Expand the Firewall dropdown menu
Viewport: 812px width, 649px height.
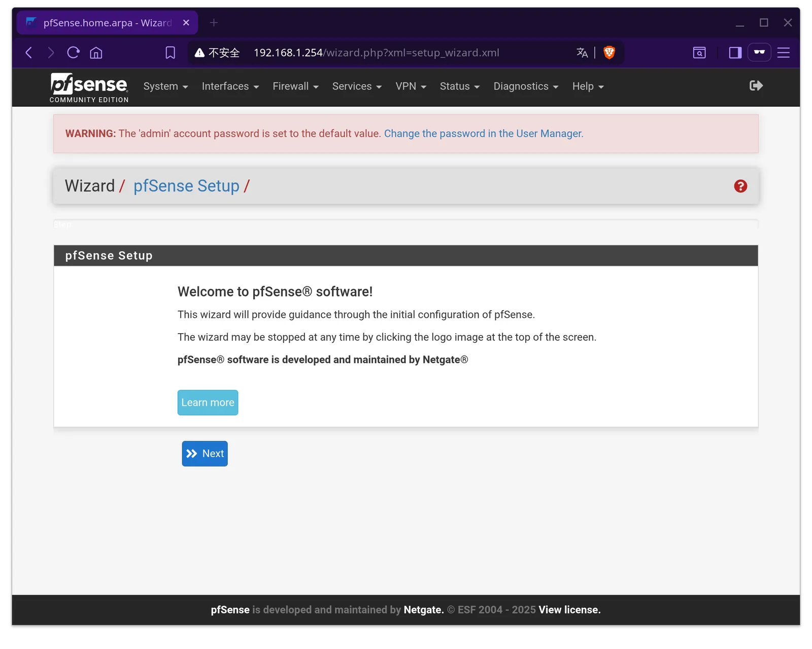coord(296,87)
